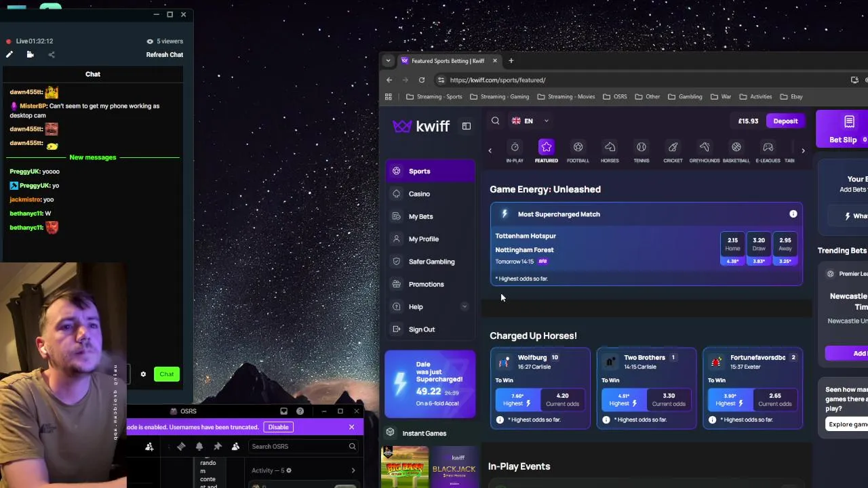Viewport: 868px width, 488px height.
Task: View site information icon in address bar
Action: point(441,80)
